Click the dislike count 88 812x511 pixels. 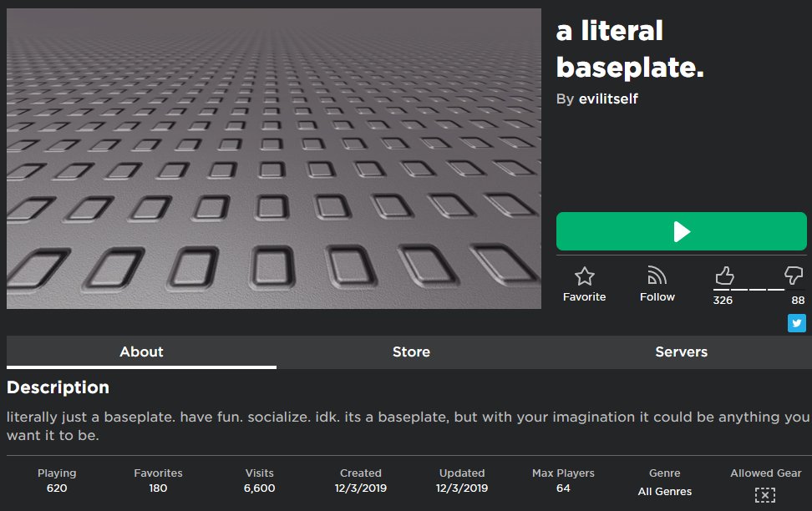coord(798,301)
